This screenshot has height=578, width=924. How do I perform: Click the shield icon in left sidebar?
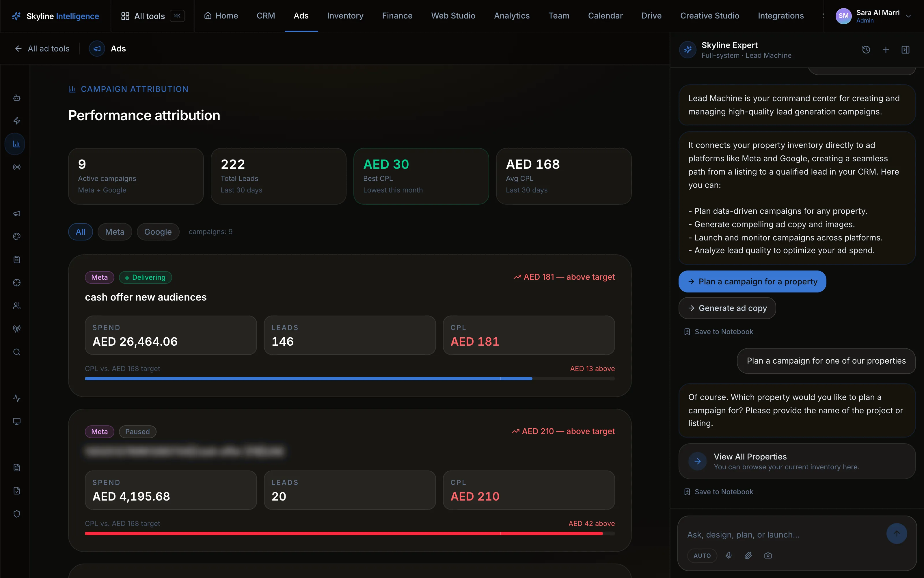(16, 514)
